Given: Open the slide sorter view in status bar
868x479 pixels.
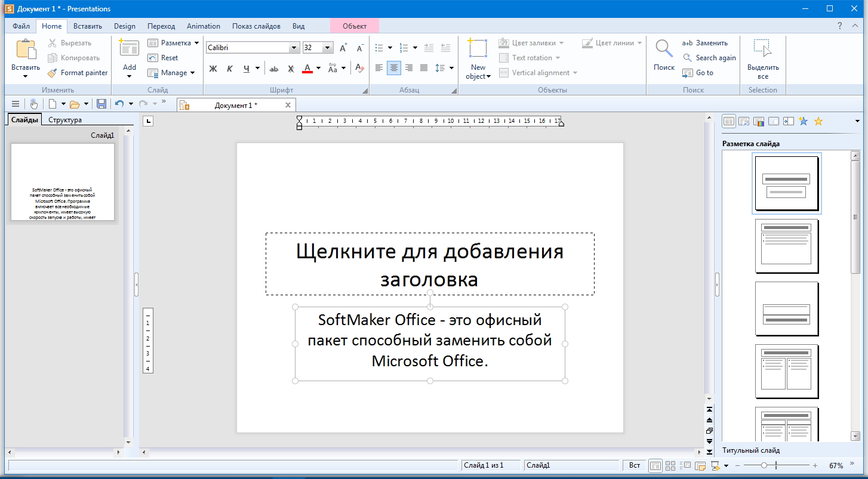Looking at the screenshot, I should (x=670, y=465).
